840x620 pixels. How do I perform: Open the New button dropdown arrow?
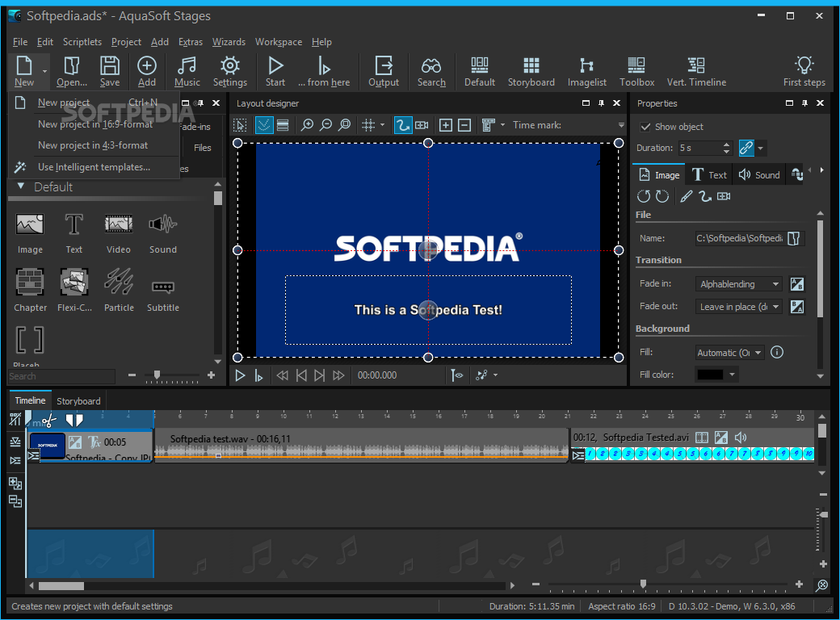pyautogui.click(x=45, y=71)
